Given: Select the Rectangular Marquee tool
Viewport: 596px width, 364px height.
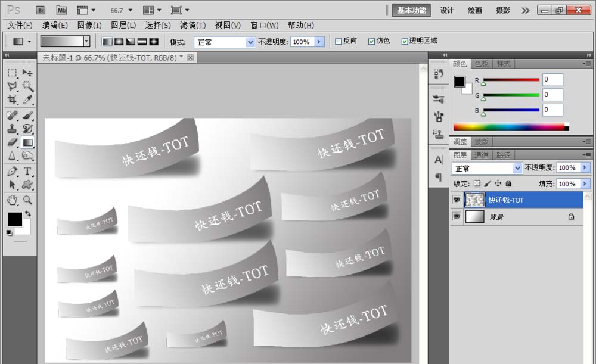Looking at the screenshot, I should pyautogui.click(x=13, y=72).
